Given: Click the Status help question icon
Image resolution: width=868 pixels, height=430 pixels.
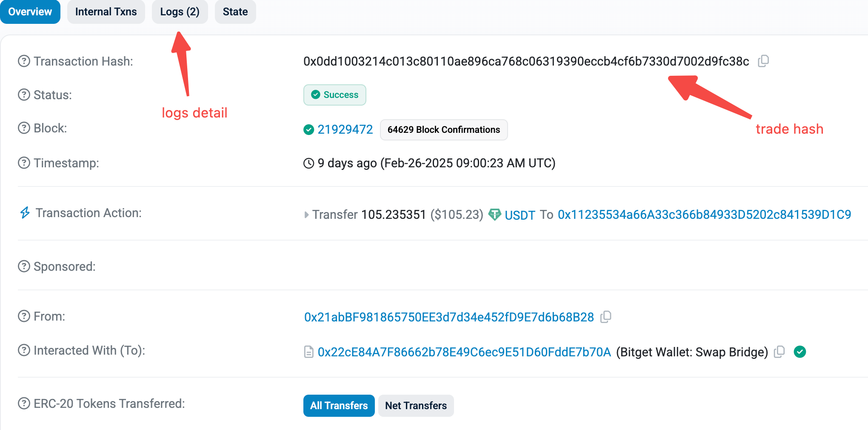Looking at the screenshot, I should 24,95.
